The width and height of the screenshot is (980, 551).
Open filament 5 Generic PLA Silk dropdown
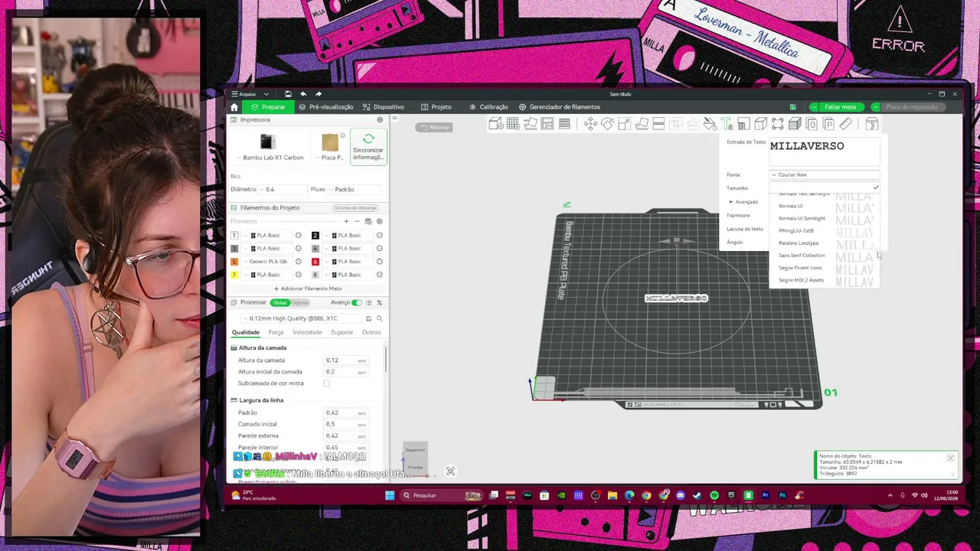point(266,262)
